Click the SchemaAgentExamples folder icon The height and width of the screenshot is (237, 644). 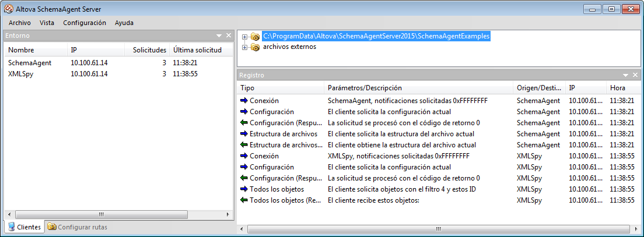255,37
